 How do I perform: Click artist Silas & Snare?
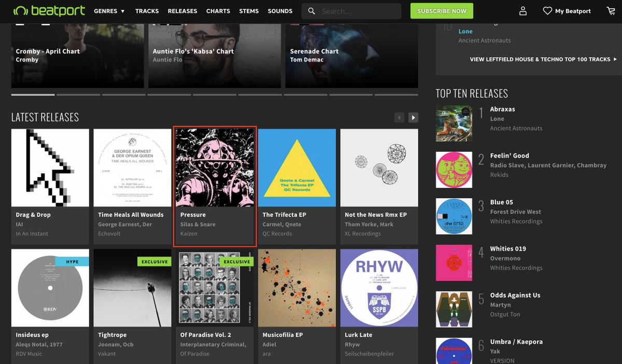coord(197,224)
